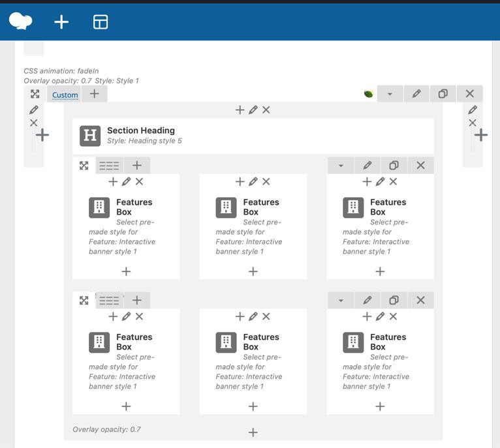This screenshot has height=448, width=500.
Task: Open column layout picker of lower inner row
Action: [x=109, y=301]
